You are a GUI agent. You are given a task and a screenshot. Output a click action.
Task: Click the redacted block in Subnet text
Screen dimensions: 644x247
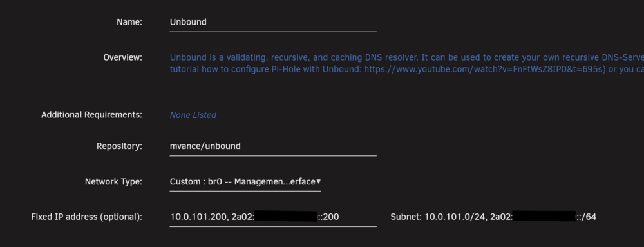[544, 215]
